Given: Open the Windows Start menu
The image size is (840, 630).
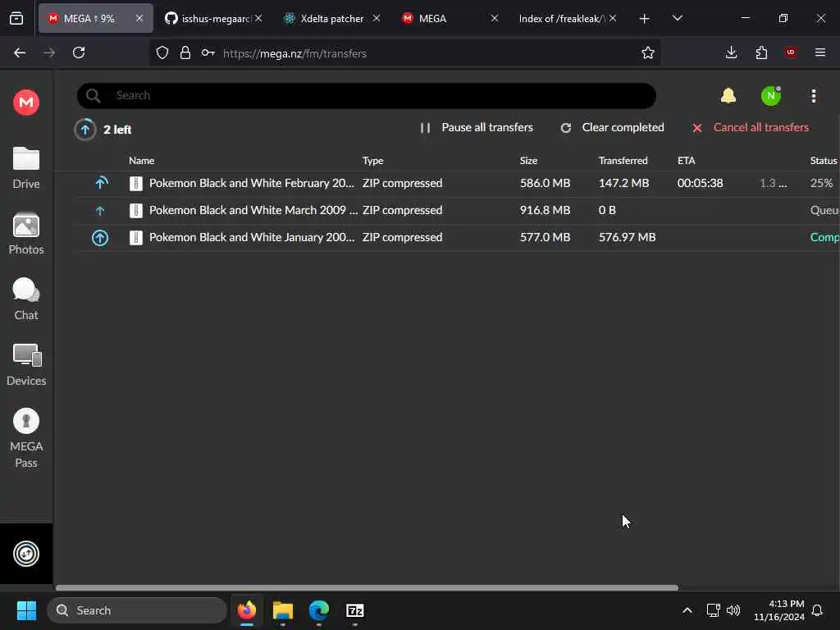Looking at the screenshot, I should tap(26, 610).
